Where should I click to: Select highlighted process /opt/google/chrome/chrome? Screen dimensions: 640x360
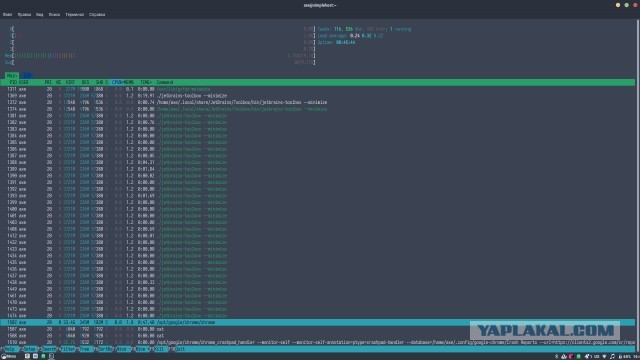click(x=318, y=322)
